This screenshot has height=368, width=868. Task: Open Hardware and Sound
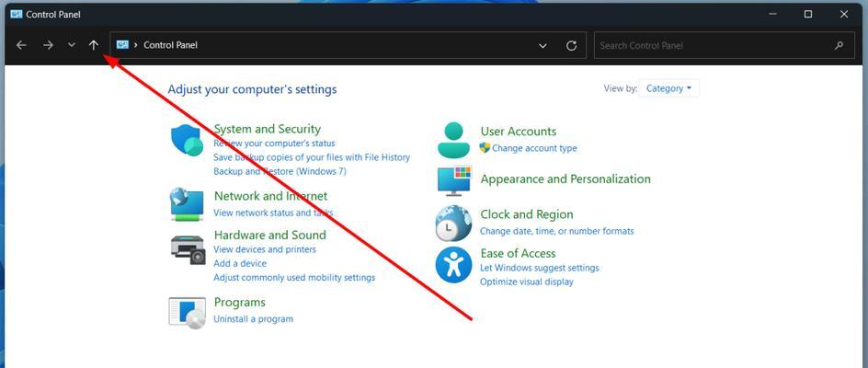click(270, 235)
